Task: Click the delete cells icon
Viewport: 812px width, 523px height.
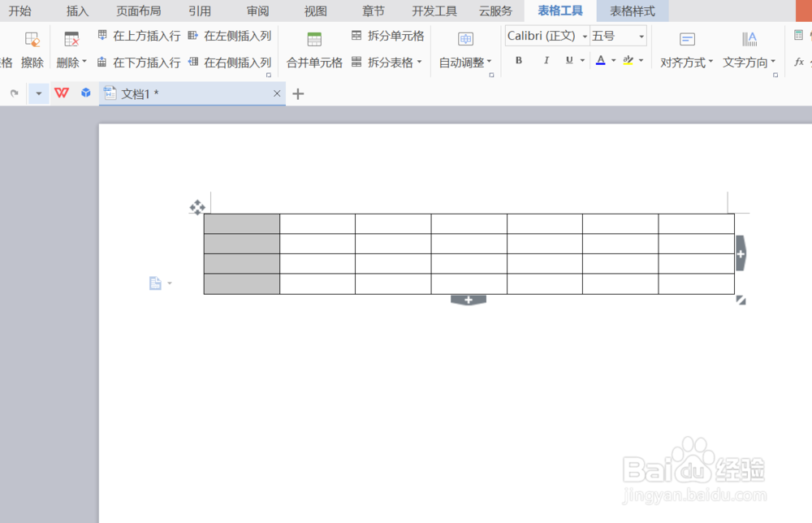Action: [71, 38]
